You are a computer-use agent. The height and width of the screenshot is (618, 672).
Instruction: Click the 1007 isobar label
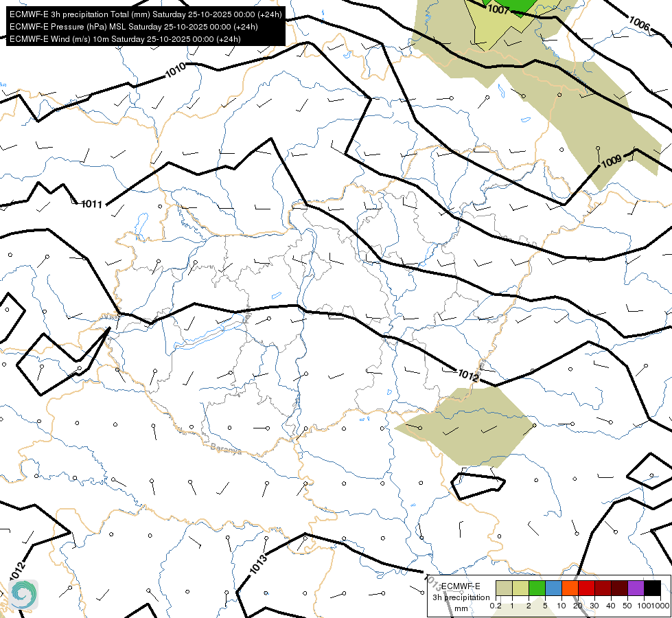[x=498, y=9]
